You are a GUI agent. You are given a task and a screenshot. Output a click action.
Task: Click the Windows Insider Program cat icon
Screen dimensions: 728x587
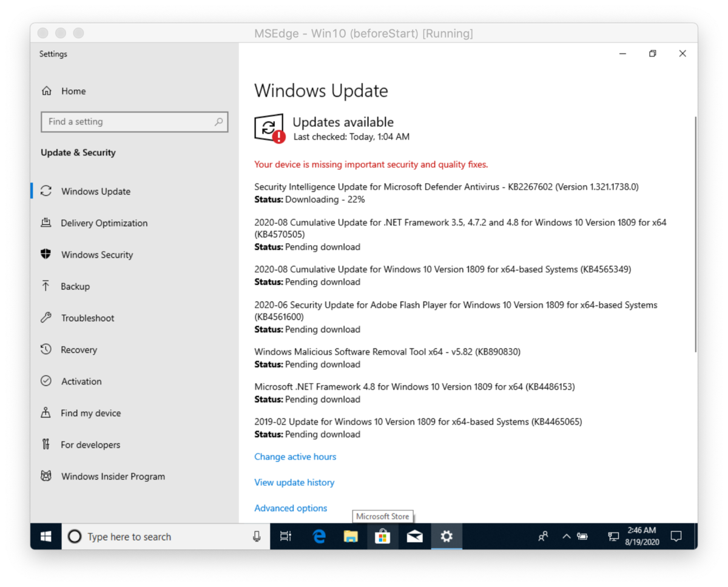(x=46, y=476)
